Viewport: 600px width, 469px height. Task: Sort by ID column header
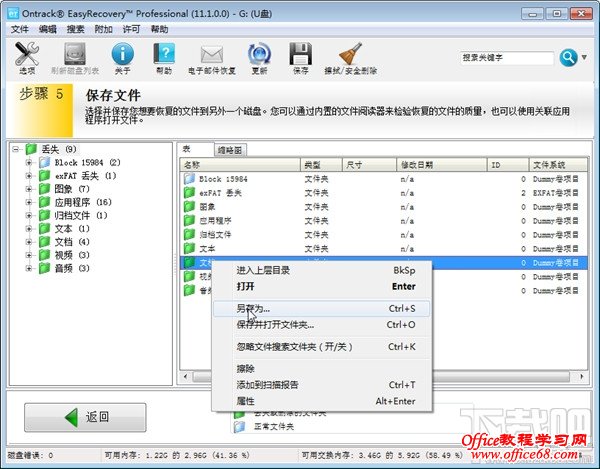click(x=508, y=165)
